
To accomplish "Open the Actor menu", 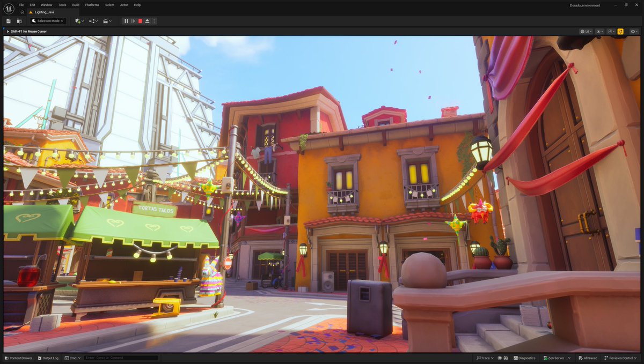I will pos(124,5).
